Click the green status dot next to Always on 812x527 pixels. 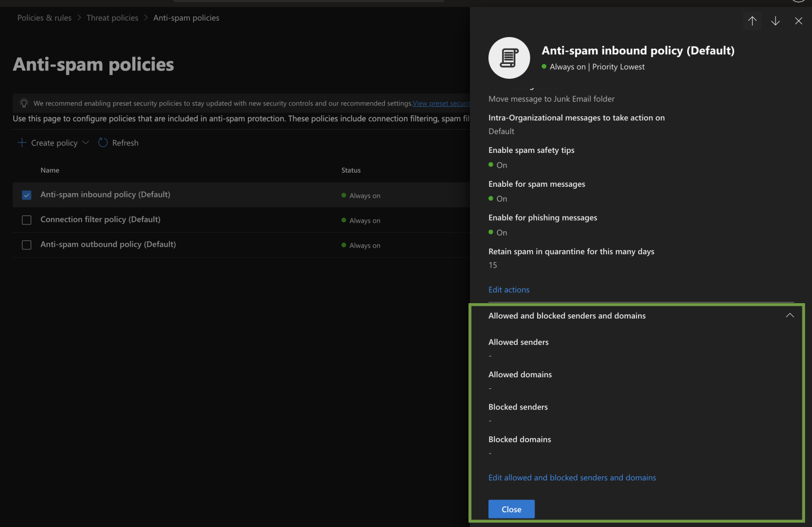pyautogui.click(x=543, y=67)
